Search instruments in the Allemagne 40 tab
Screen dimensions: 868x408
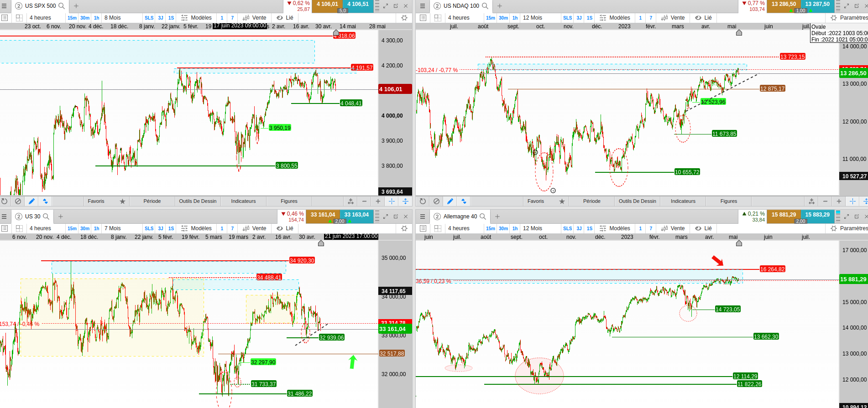pyautogui.click(x=483, y=217)
